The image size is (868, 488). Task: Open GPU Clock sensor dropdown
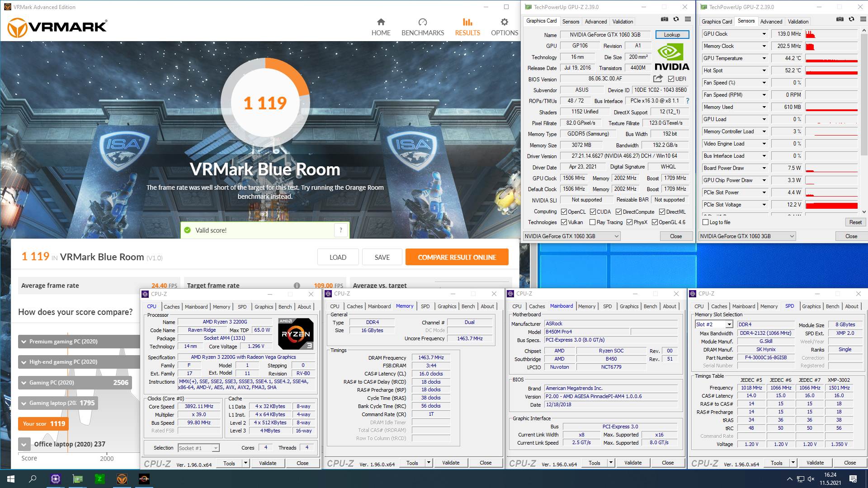(x=764, y=34)
